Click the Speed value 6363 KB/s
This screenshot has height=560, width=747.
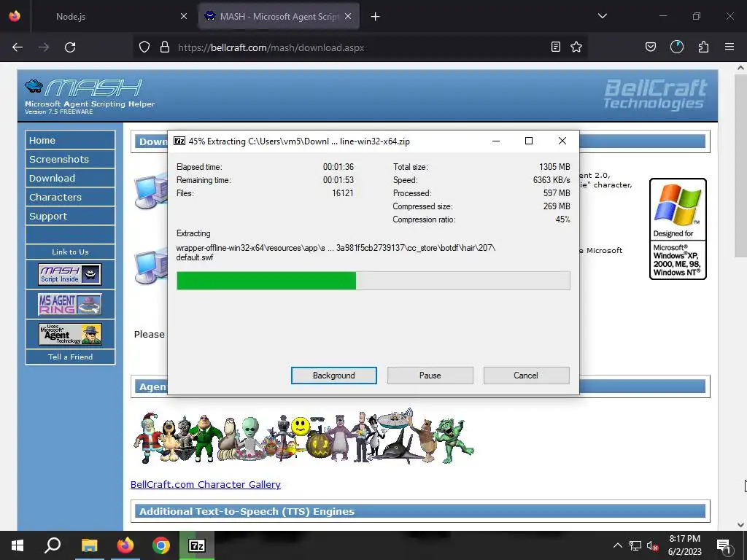(551, 180)
